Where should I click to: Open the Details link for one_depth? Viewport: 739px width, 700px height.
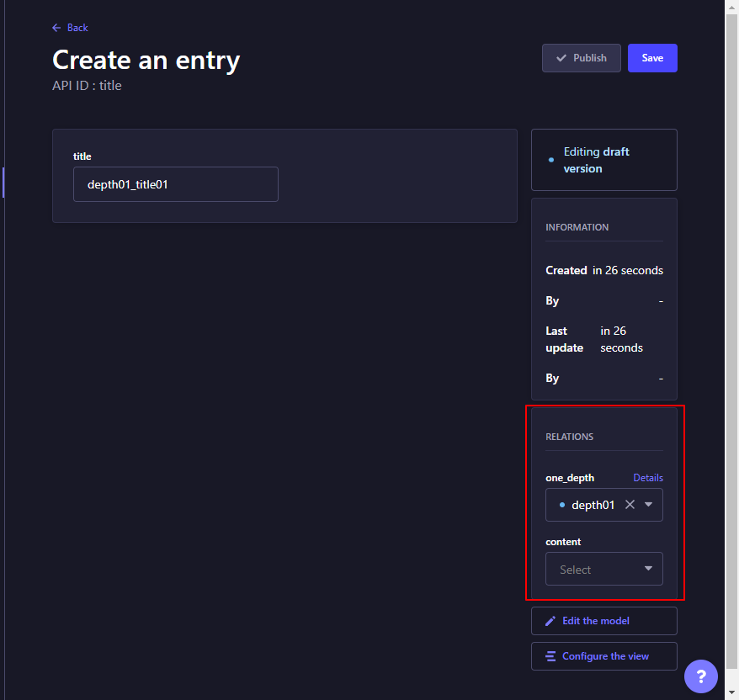647,478
